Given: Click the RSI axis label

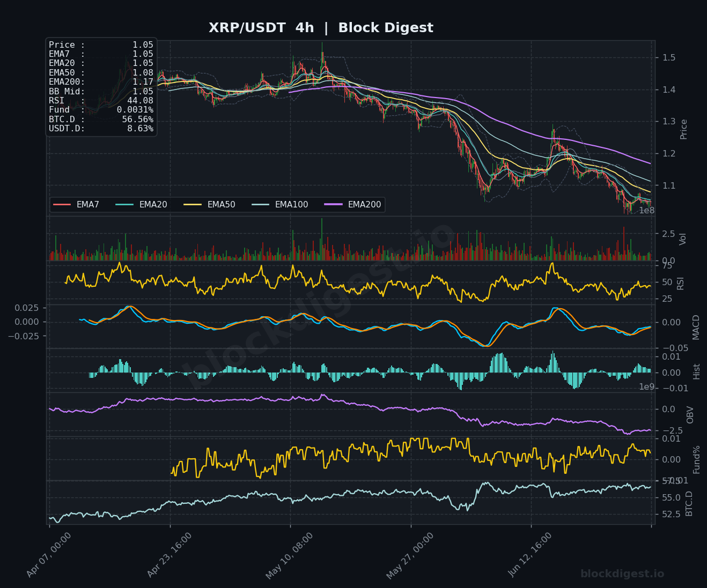Looking at the screenshot, I should pos(681,282).
